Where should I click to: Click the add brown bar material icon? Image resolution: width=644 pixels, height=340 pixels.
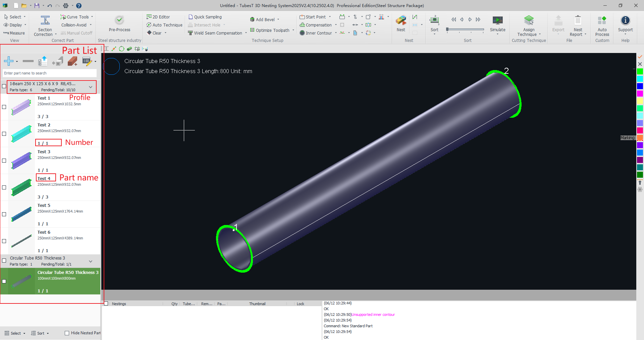tap(72, 61)
